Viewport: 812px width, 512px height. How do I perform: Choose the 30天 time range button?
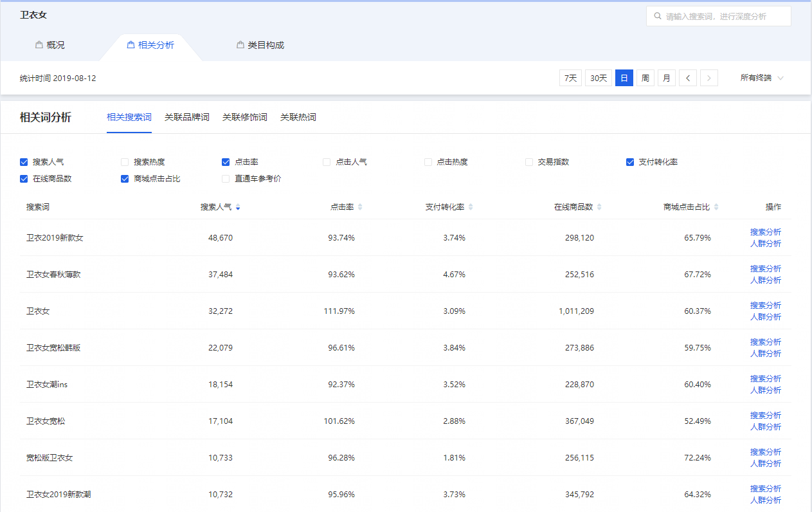(599, 78)
